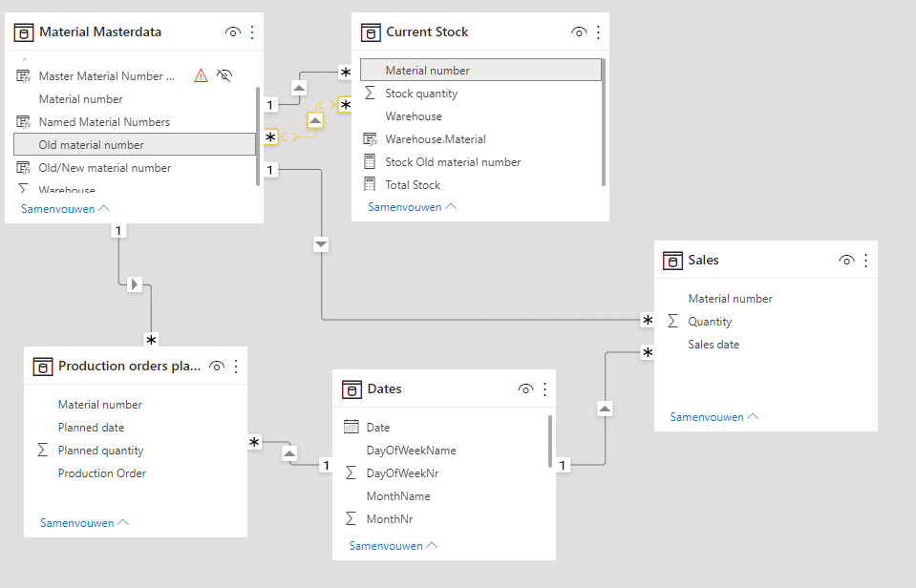916x588 pixels.
Task: Select the Masterdata to Sales relationship arrow
Action: tap(321, 244)
